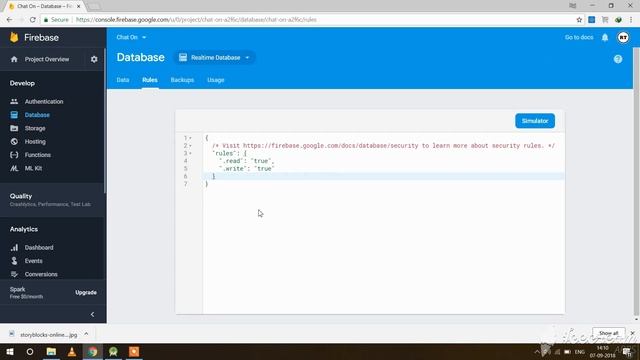
Task: Open Analytics Conversions
Action: tap(41, 274)
